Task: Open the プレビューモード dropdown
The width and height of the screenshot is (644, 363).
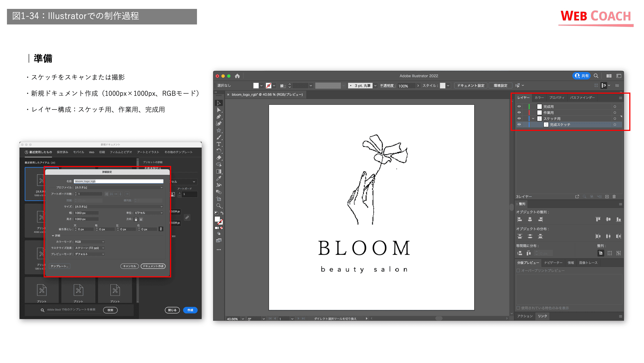Action: (89, 254)
